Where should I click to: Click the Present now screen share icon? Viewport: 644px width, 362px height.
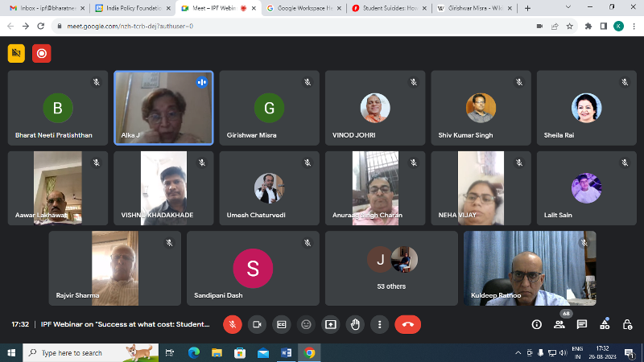tap(330, 324)
